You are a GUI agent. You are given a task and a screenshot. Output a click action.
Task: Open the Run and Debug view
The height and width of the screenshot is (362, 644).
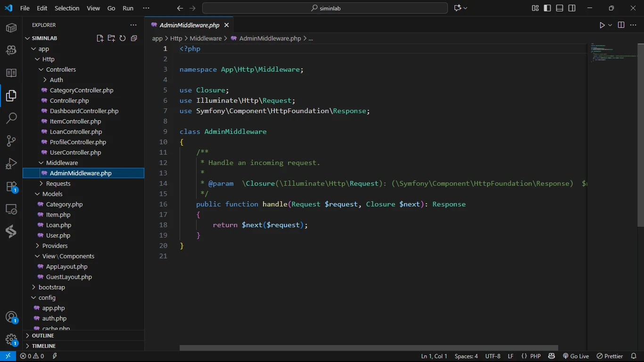point(11,164)
